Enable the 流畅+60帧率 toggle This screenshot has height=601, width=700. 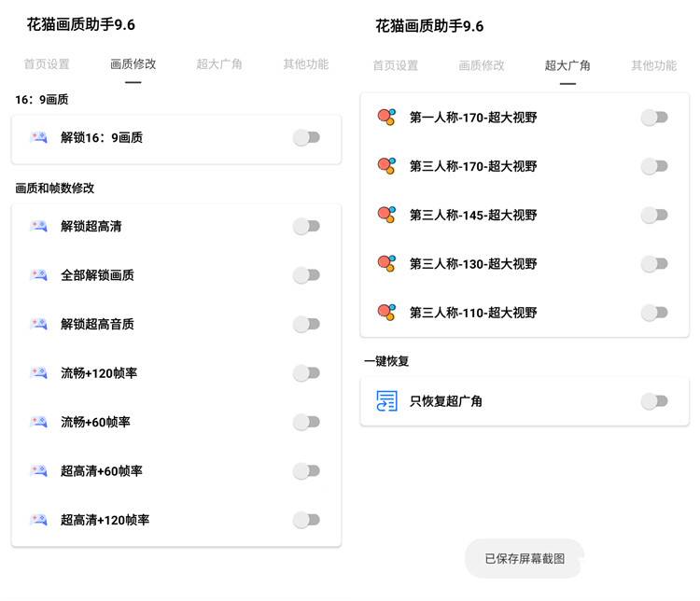click(307, 422)
